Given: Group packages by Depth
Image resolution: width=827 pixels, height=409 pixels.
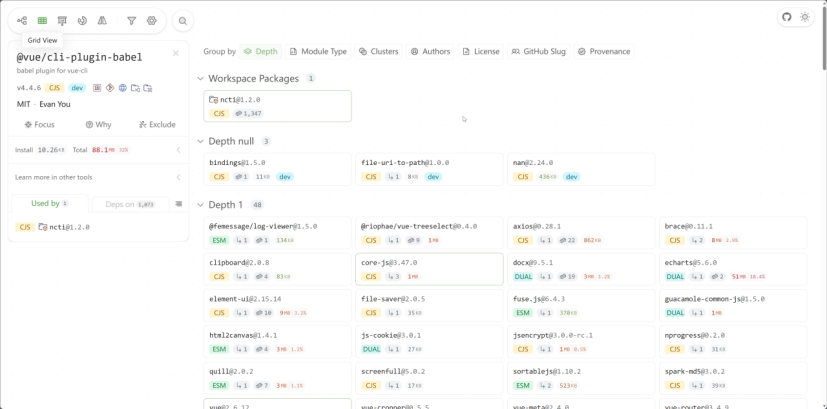Looking at the screenshot, I should click(x=261, y=51).
